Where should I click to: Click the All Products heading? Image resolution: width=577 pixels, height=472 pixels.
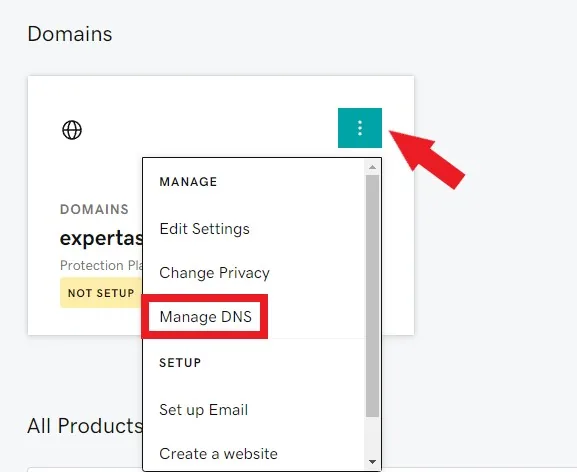pyautogui.click(x=85, y=426)
